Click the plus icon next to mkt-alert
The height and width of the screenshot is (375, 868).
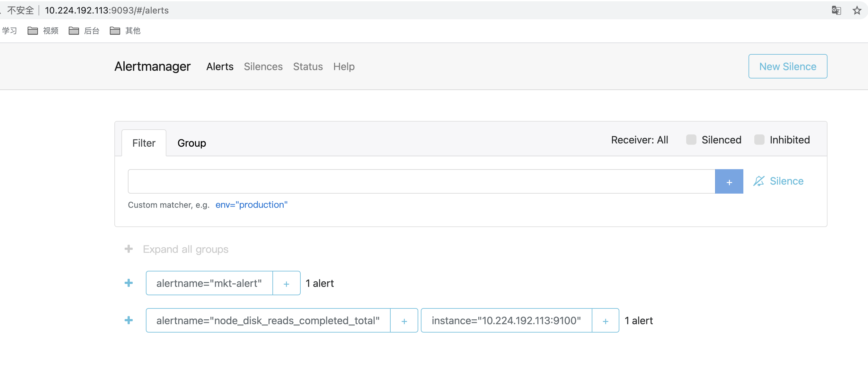pos(287,282)
